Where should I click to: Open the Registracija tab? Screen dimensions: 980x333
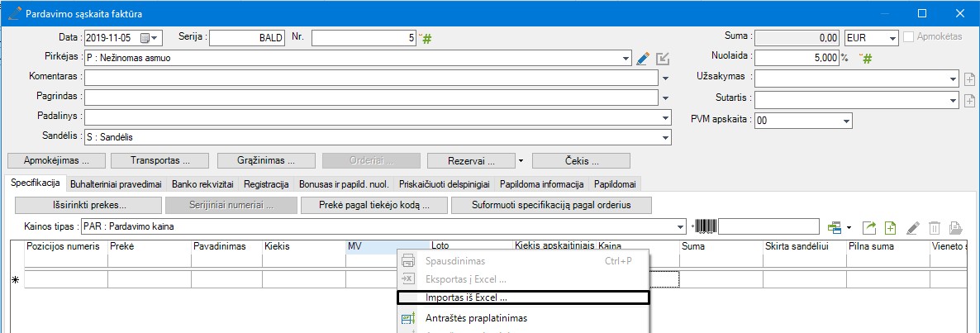pos(266,184)
